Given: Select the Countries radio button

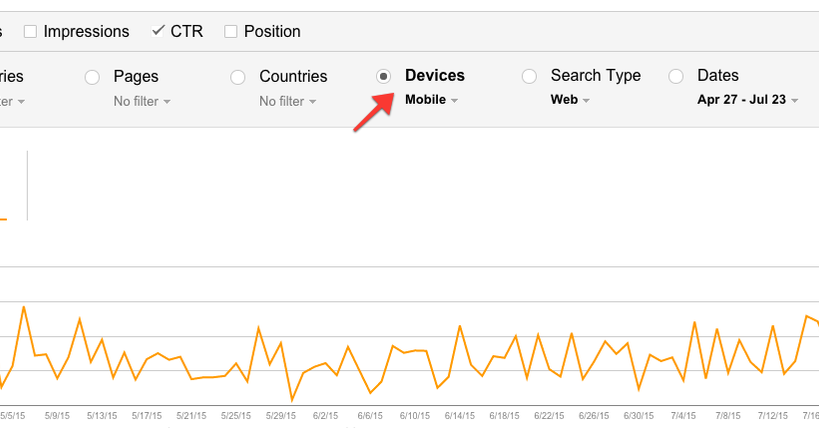Looking at the screenshot, I should click(238, 77).
